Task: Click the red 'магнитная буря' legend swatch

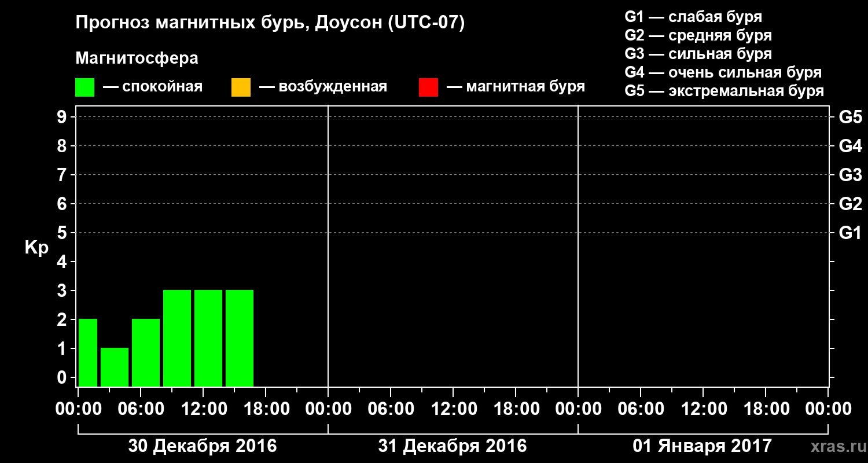Action: pos(428,87)
